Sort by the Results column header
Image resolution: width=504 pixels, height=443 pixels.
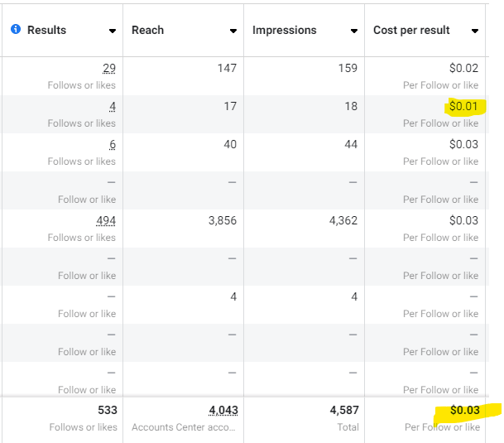click(x=47, y=30)
